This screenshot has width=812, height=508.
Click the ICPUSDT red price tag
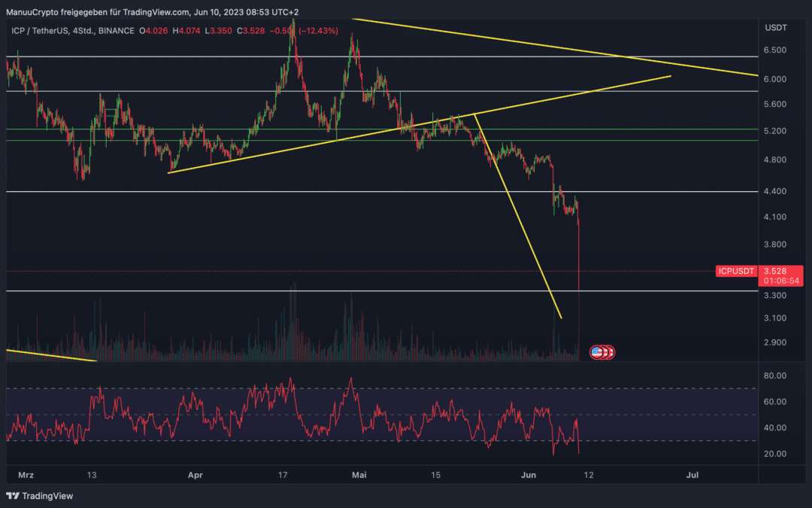click(x=736, y=271)
